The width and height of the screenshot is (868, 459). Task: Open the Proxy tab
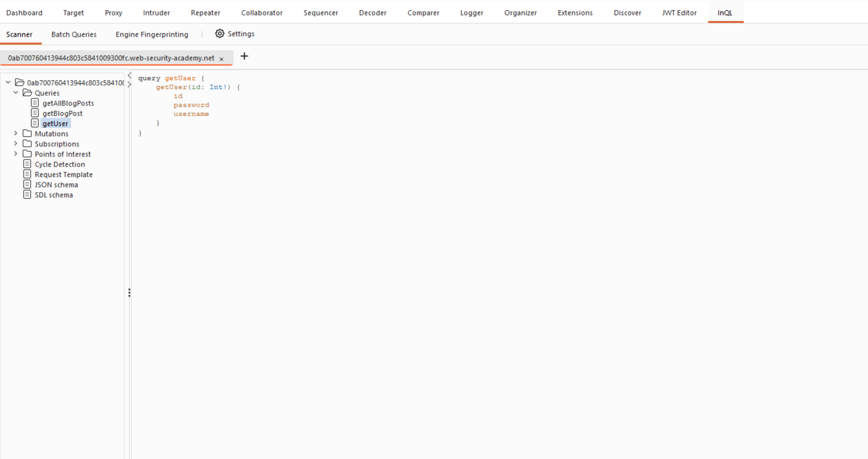pos(113,13)
